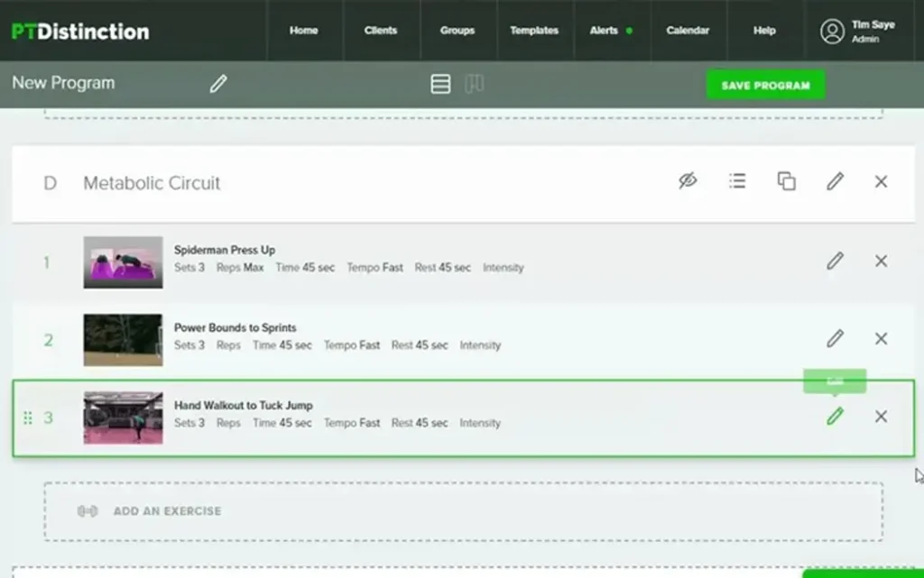Image resolution: width=924 pixels, height=578 pixels.
Task: Go to the Templates tab
Action: point(533,31)
